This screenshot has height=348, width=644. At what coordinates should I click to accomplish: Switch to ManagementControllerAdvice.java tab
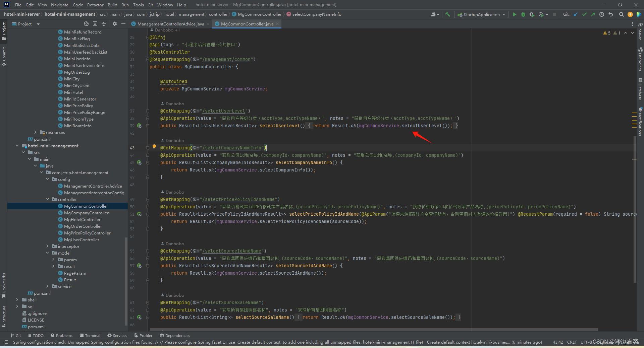(x=171, y=24)
